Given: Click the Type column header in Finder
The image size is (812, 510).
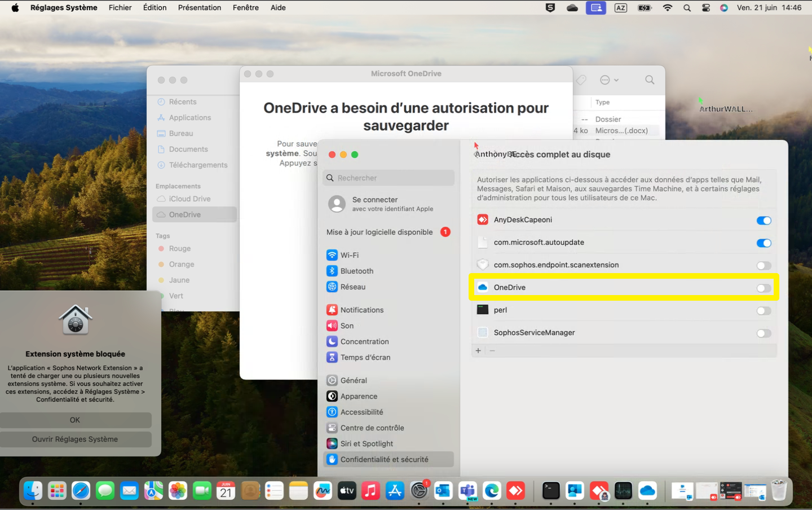Looking at the screenshot, I should pyautogui.click(x=602, y=102).
